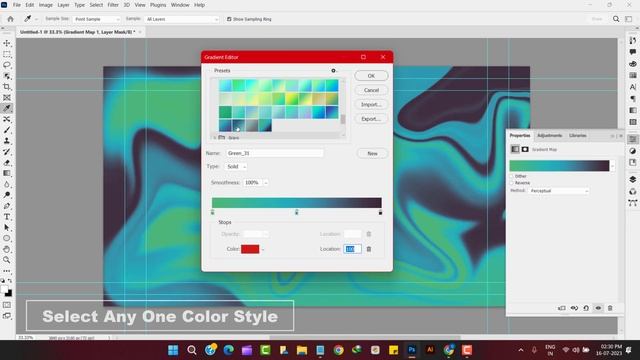This screenshot has height=360, width=640.
Task: Open Microsoft Edge from taskbar
Action: pos(229,350)
